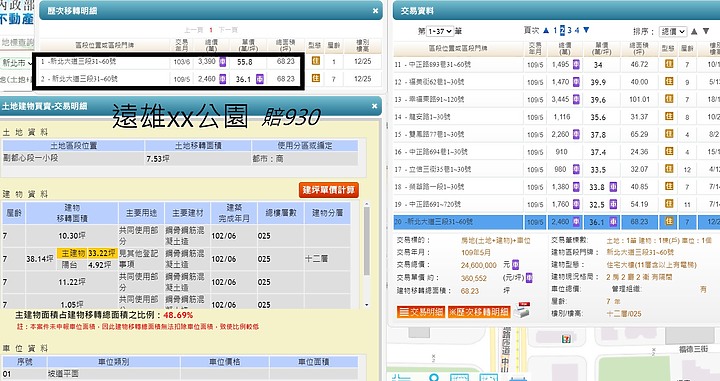Go to results page 3
Image resolution: width=720 pixels, height=381 pixels.
point(569,30)
